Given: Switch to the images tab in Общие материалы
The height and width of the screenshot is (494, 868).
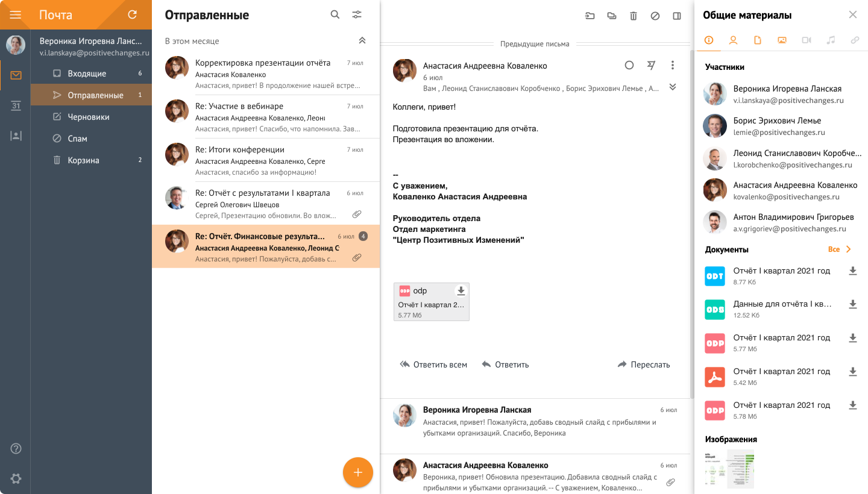Looking at the screenshot, I should point(782,40).
